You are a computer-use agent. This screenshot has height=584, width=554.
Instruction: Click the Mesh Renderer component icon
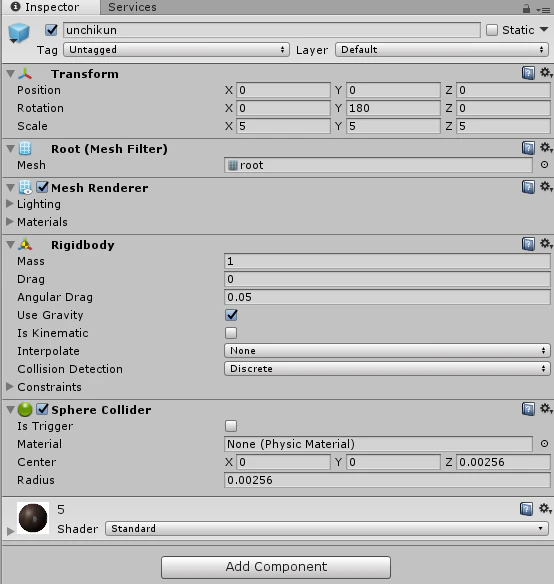[25, 188]
